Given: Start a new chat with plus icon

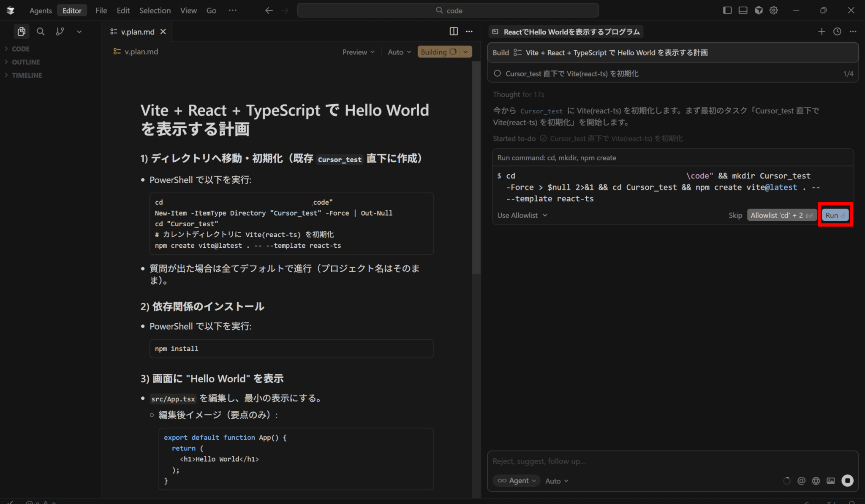Looking at the screenshot, I should 821,32.
